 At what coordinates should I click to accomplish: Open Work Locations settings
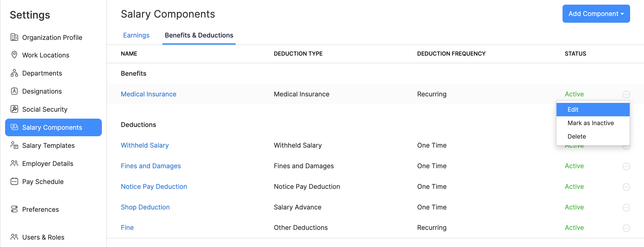coord(46,55)
